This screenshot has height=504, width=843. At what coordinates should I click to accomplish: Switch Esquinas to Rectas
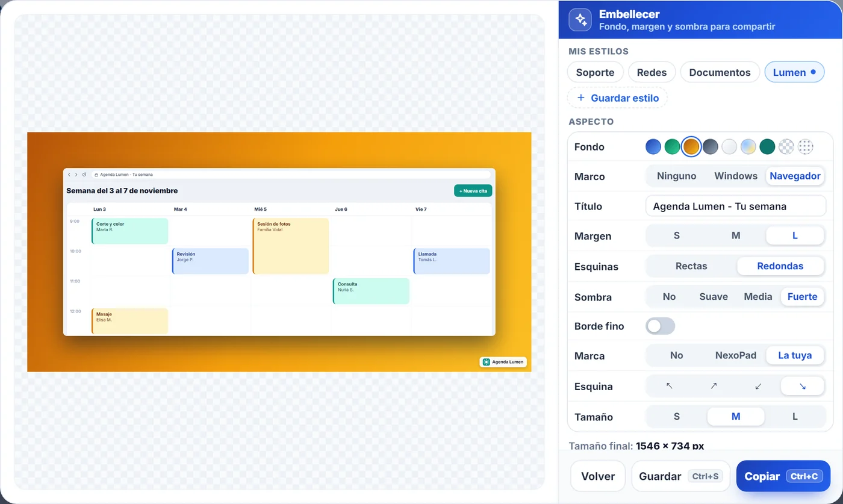click(691, 266)
